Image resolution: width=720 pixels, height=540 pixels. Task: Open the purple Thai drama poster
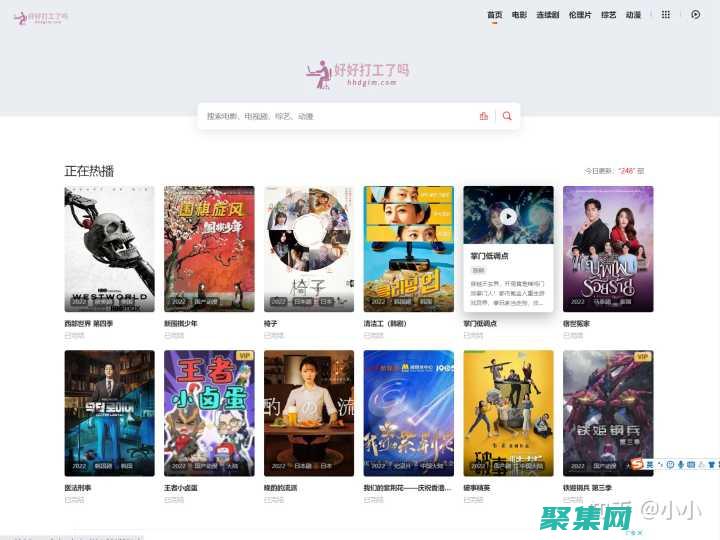tap(608, 249)
